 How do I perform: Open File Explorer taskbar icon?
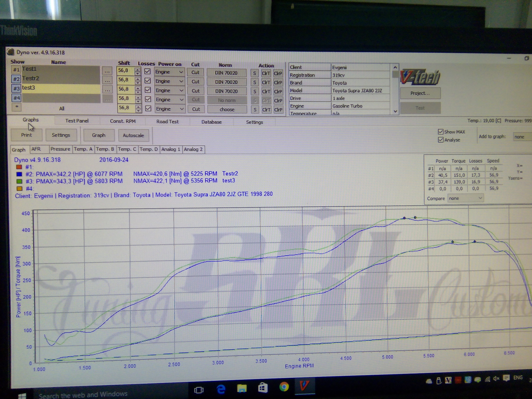click(x=242, y=388)
